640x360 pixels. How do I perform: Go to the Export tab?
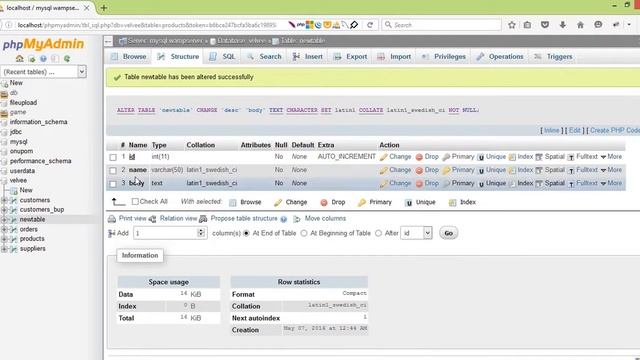click(350, 57)
